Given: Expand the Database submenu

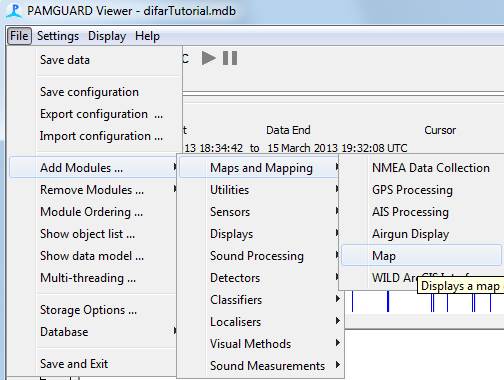Looking at the screenshot, I should pos(93,332).
